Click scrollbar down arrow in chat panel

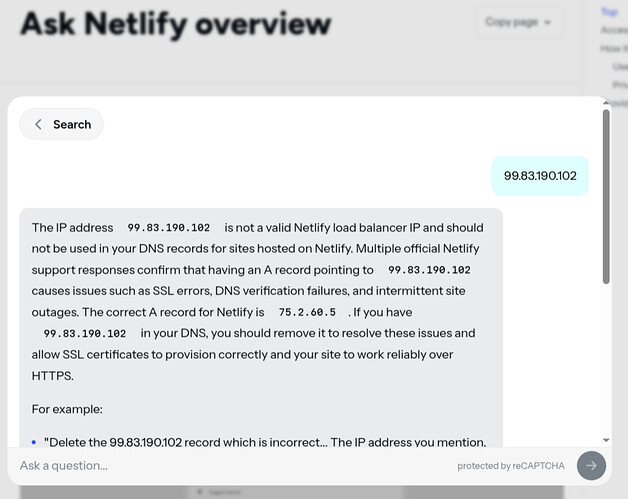click(605, 440)
